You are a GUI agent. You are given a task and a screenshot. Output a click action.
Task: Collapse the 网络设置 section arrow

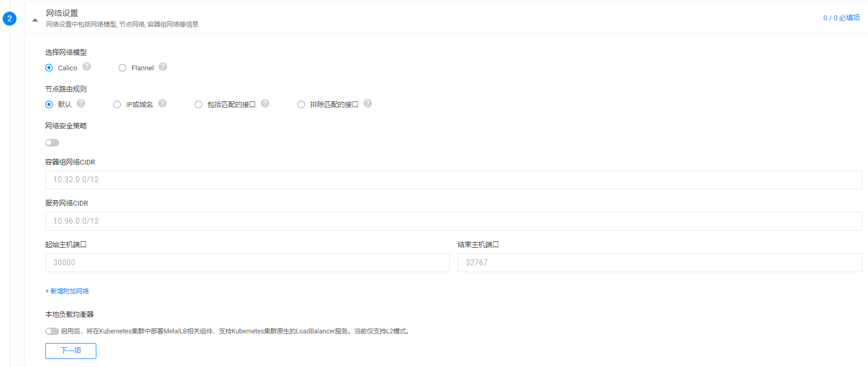tap(35, 20)
